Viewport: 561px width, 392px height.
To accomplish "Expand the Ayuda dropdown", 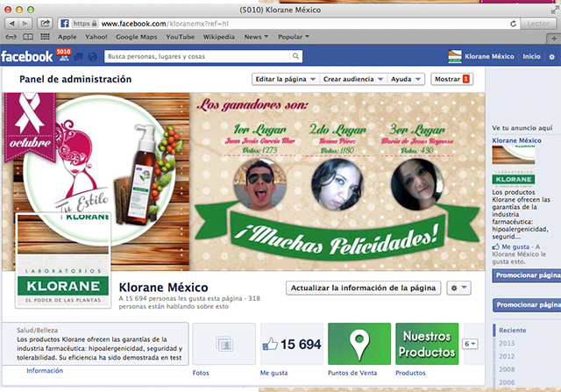I will click(406, 79).
